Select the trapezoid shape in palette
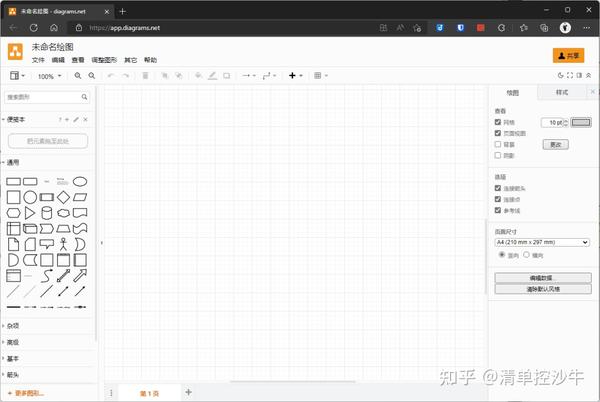This screenshot has height=402, width=600. pyautogui.click(x=64, y=229)
